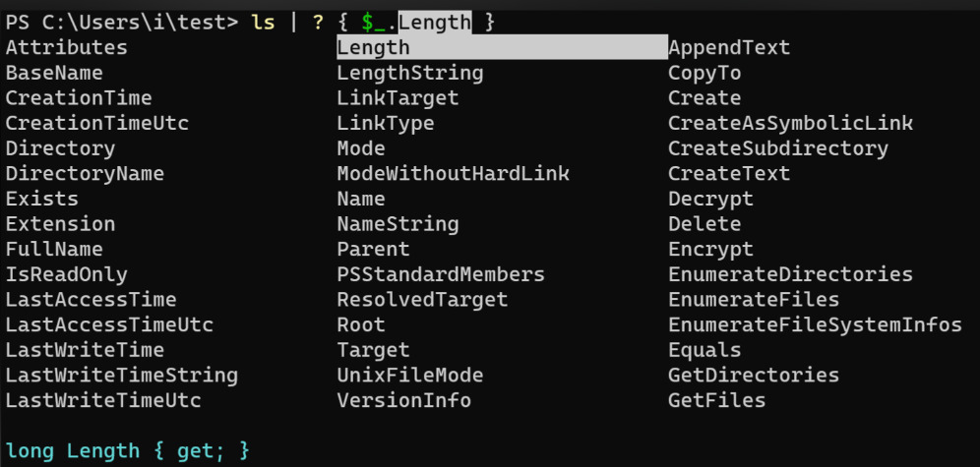Image resolution: width=980 pixels, height=467 pixels.
Task: Choose the UnixFileMode property
Action: pyautogui.click(x=410, y=376)
